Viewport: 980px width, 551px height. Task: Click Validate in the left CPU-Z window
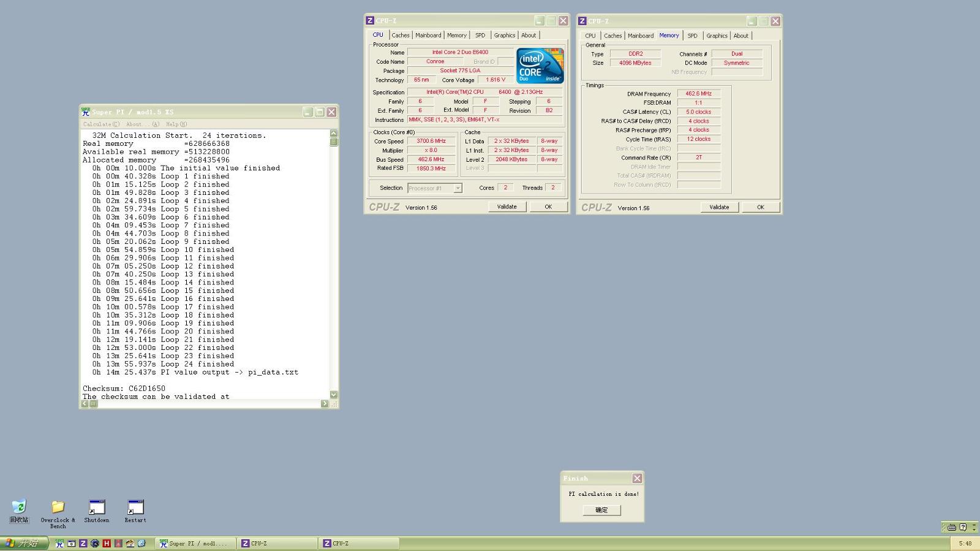point(507,207)
